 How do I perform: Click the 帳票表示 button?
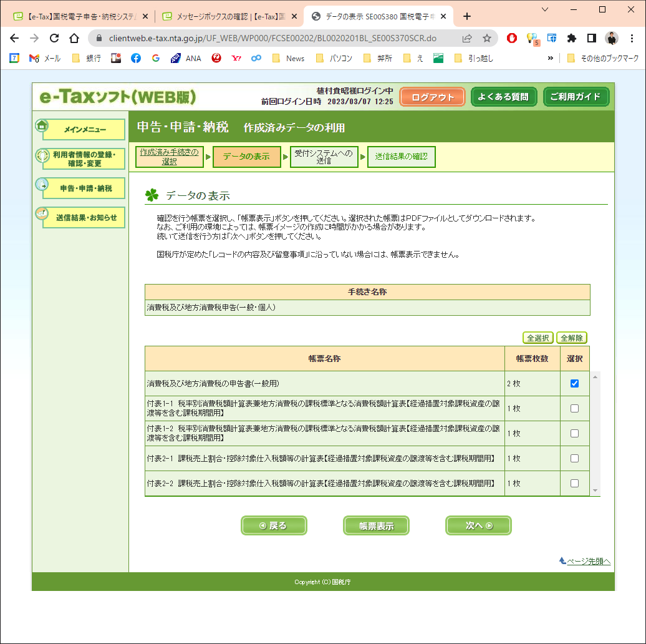click(376, 525)
